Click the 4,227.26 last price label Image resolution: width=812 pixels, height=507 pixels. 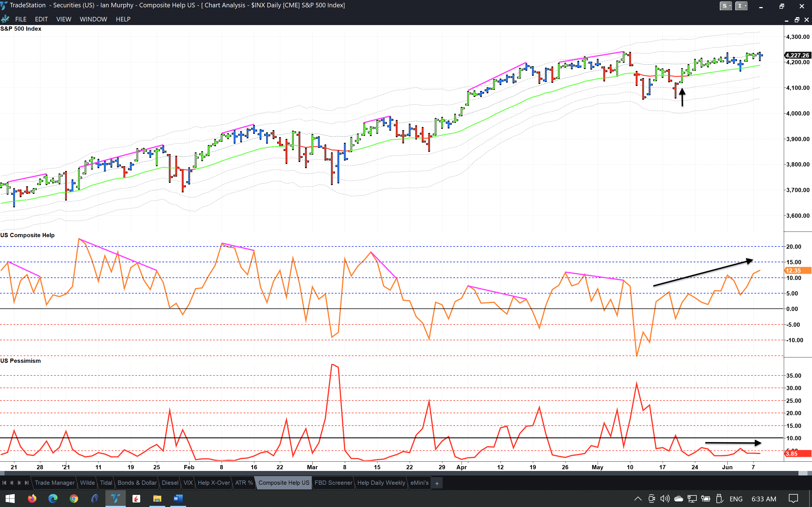point(797,55)
